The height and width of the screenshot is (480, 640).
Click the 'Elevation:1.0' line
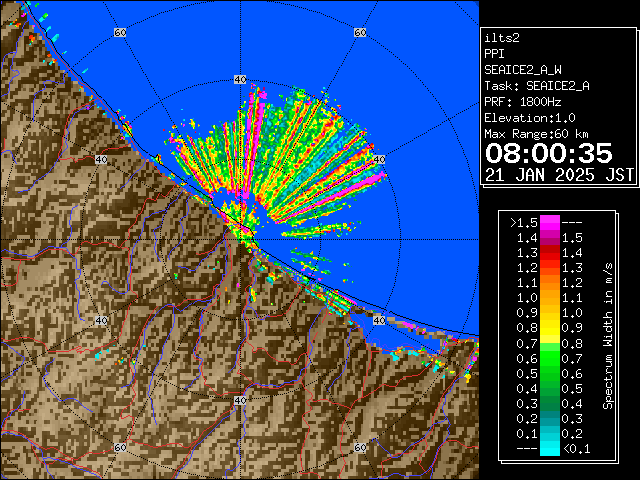(530, 118)
